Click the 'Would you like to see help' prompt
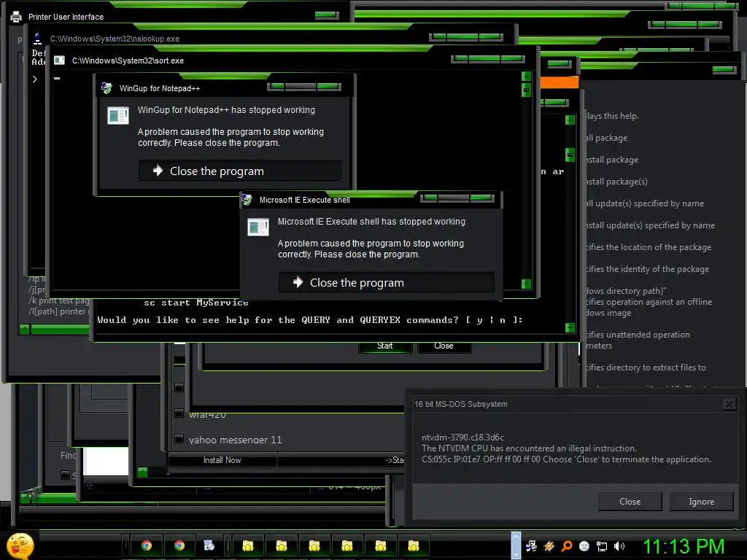Image resolution: width=747 pixels, height=560 pixels. [309, 320]
